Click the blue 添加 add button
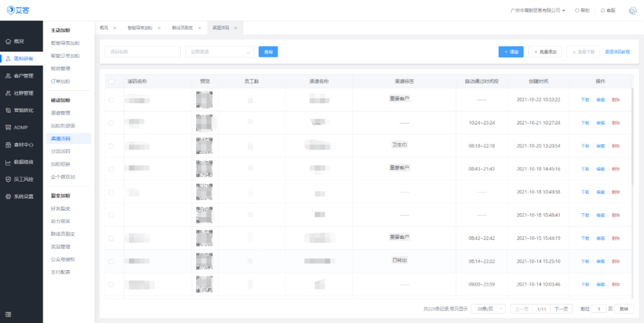This screenshot has height=323, width=644. [511, 52]
